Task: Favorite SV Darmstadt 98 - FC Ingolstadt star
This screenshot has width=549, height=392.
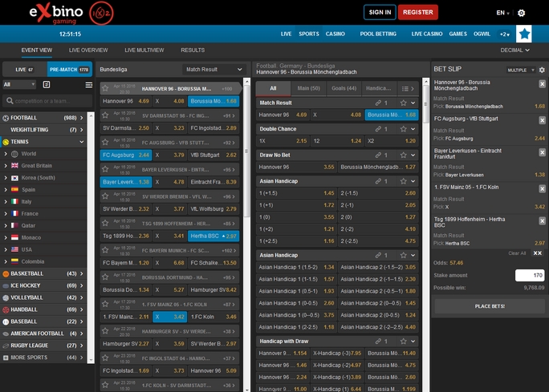Action: coord(105,115)
